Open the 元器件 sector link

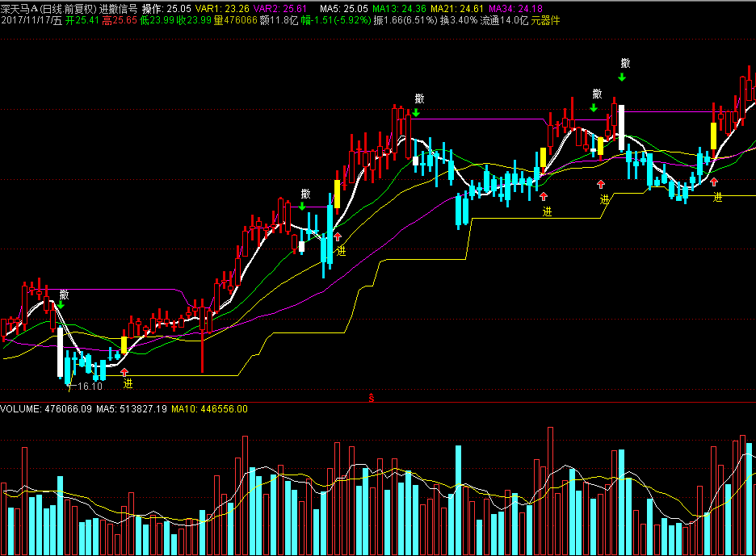click(545, 20)
